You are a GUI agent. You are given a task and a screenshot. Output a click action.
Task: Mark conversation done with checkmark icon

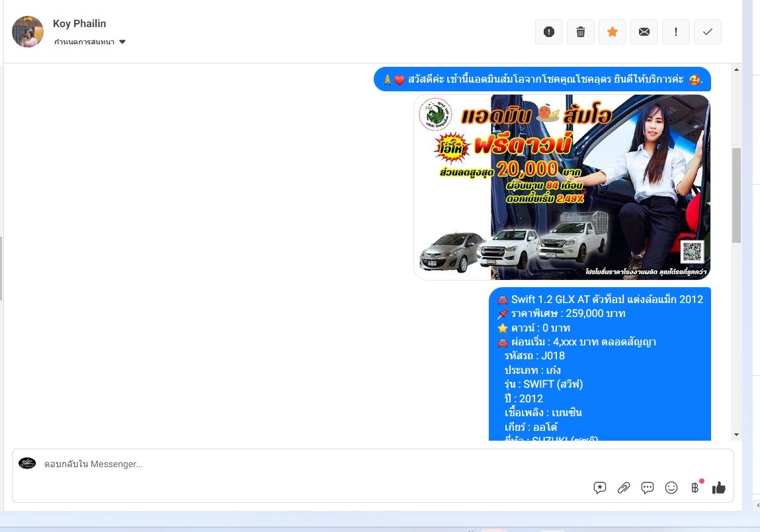tap(708, 32)
